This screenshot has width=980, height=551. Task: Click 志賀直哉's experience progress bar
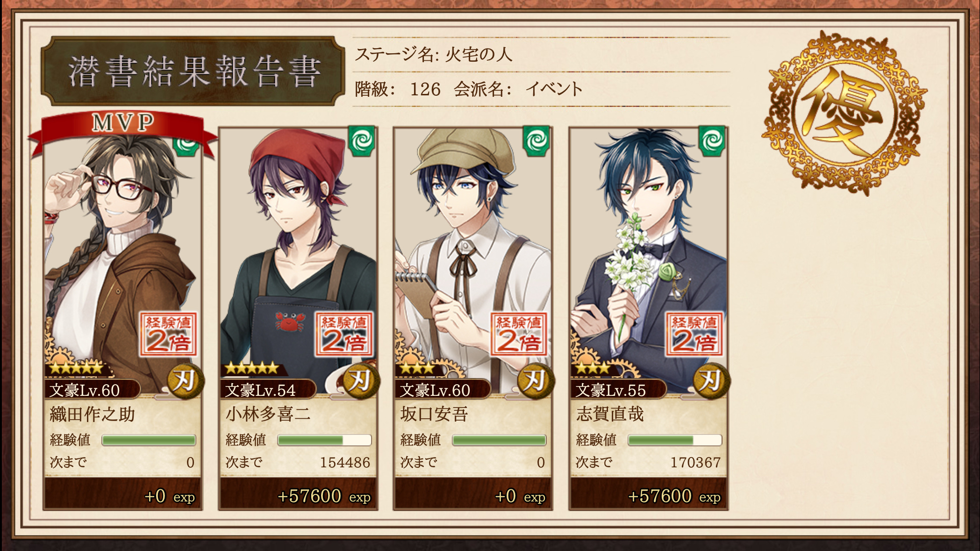tap(675, 440)
